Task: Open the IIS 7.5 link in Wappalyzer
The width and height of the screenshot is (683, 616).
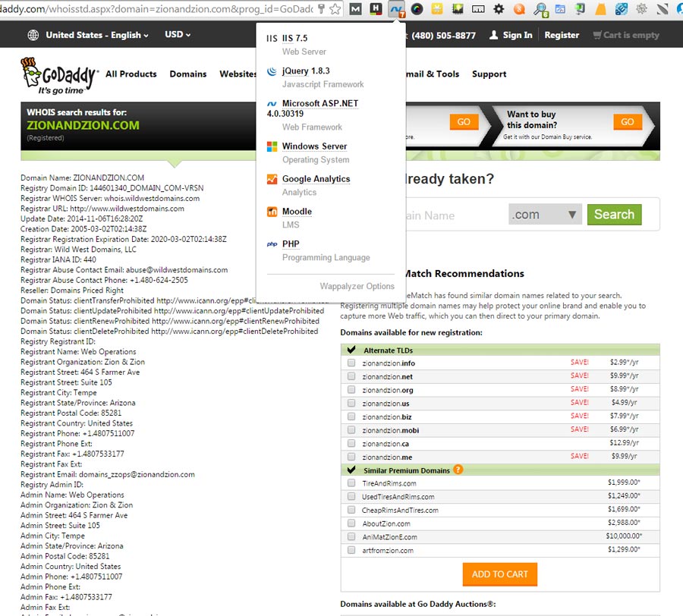Action: (294, 38)
